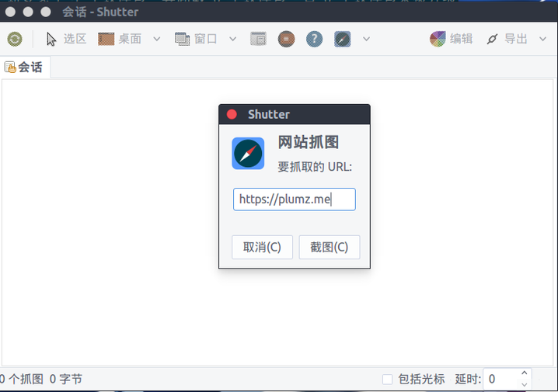
Task: Toggle the 包括光标 include cursor checkbox
Action: point(387,380)
